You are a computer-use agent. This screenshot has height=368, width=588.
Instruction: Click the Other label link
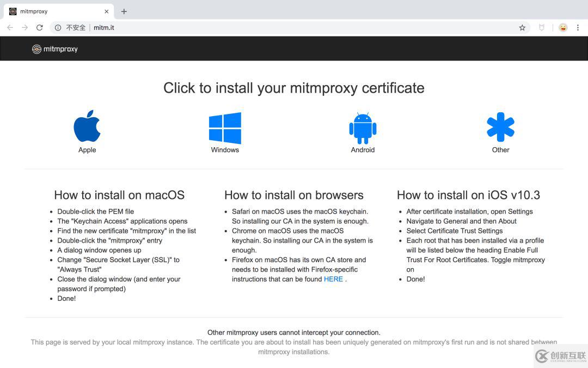point(501,150)
